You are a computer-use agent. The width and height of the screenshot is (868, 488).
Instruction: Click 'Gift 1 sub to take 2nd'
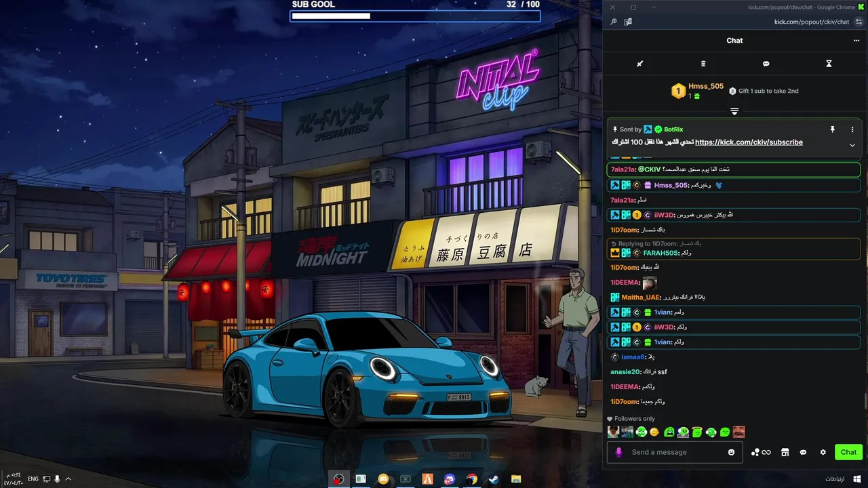tap(768, 91)
